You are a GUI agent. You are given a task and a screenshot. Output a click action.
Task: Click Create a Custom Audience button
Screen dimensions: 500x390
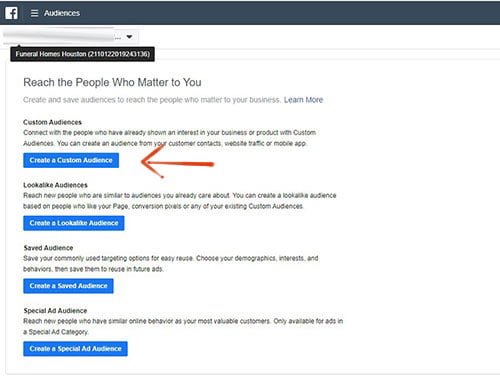point(71,160)
